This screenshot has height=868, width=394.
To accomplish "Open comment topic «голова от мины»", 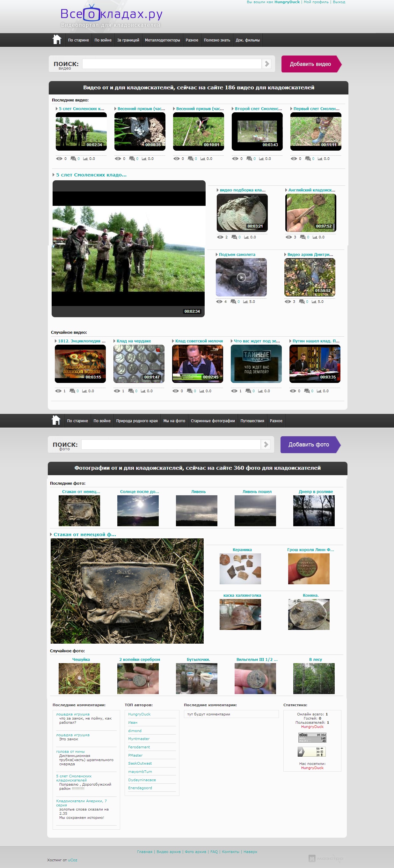I will [70, 752].
